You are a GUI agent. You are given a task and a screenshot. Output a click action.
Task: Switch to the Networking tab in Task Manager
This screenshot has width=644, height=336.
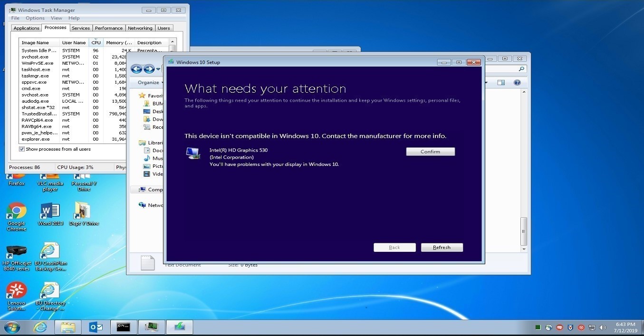pos(140,28)
